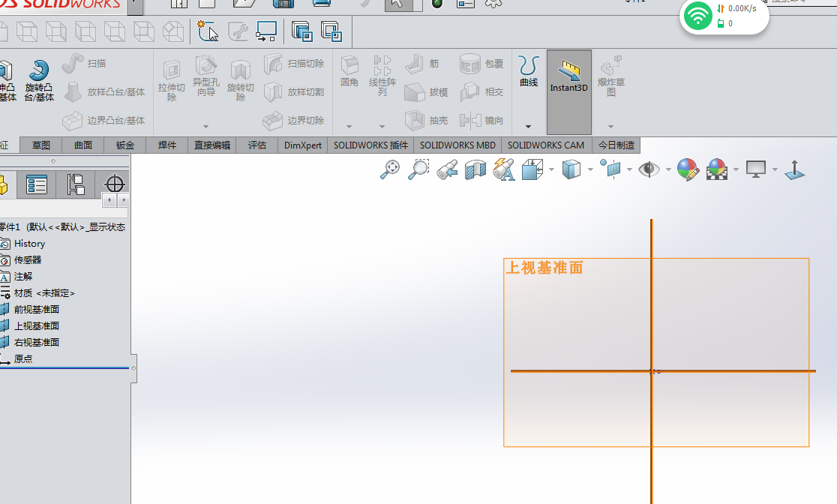Click the 包覆 (Wrap) button
Viewport: 837px width, 504px height.
click(x=480, y=64)
